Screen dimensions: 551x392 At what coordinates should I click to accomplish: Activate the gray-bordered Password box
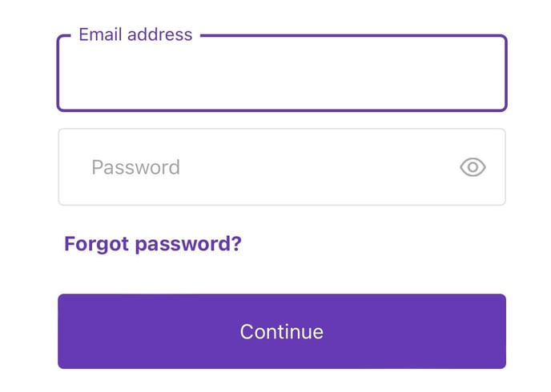(282, 167)
